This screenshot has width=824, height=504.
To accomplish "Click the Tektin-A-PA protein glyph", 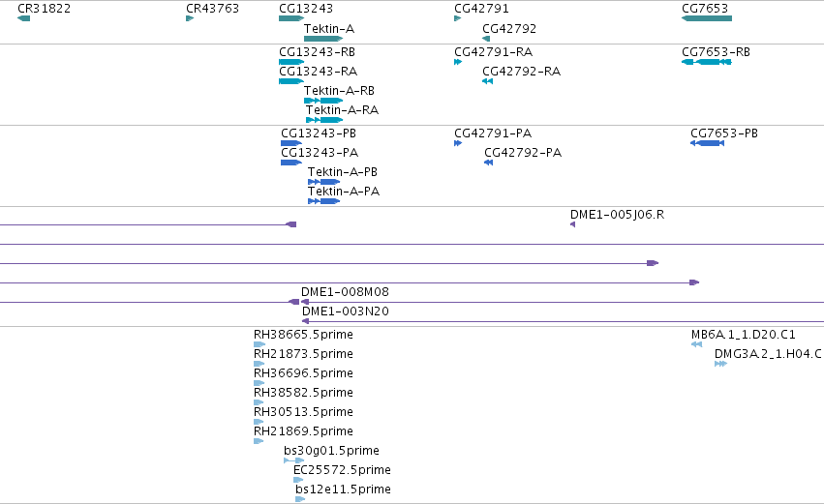I will coord(323,201).
